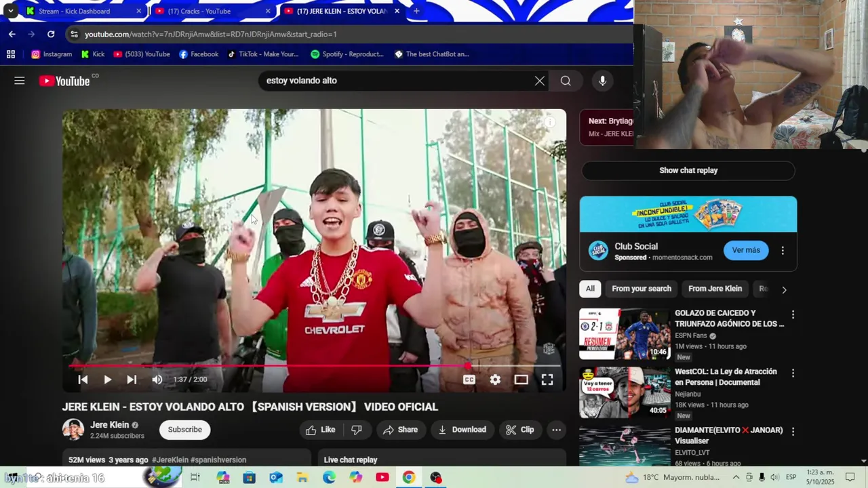Image resolution: width=868 pixels, height=488 pixels.
Task: Mute the video volume
Action: [157, 380]
